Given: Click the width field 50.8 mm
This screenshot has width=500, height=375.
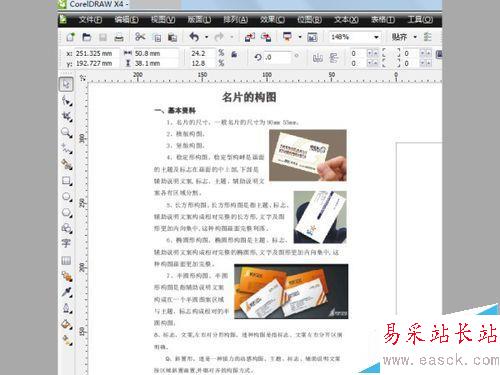Looking at the screenshot, I should tap(156, 53).
